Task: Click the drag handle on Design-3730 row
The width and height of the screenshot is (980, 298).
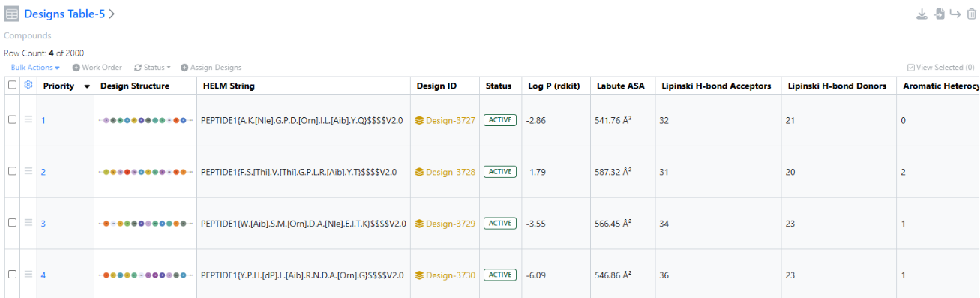Action: point(28,275)
